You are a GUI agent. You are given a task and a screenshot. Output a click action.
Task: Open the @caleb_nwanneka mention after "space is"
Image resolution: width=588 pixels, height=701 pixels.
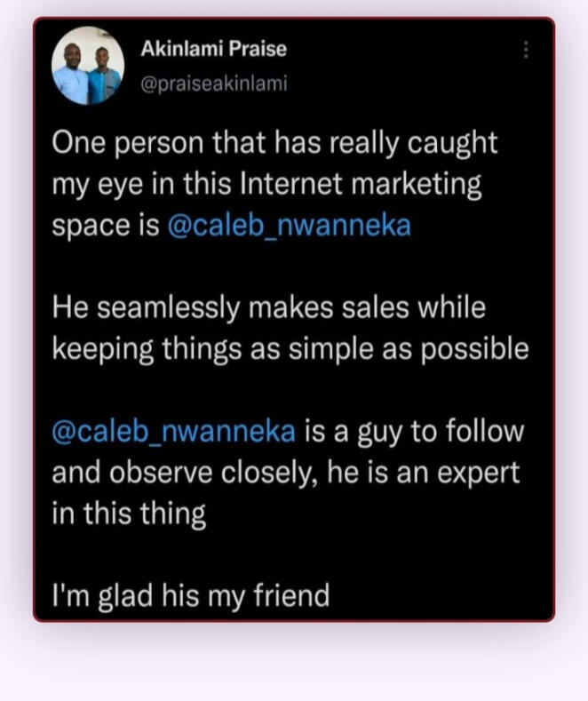tap(289, 226)
